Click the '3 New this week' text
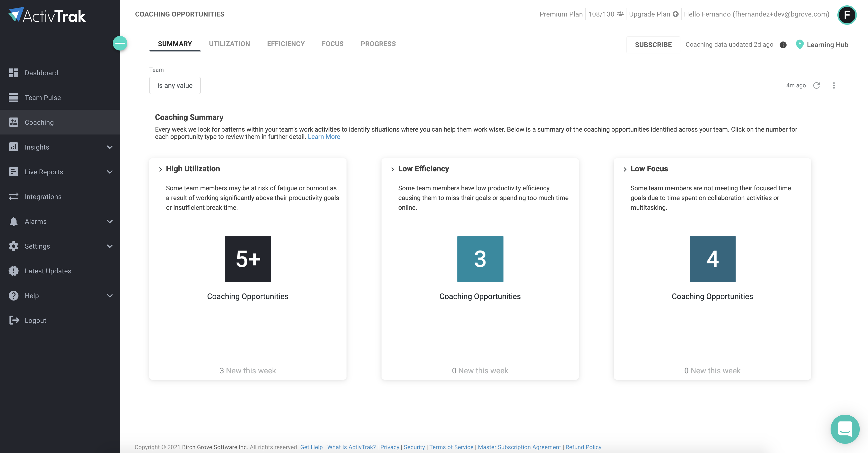The width and height of the screenshot is (868, 453). click(x=248, y=370)
